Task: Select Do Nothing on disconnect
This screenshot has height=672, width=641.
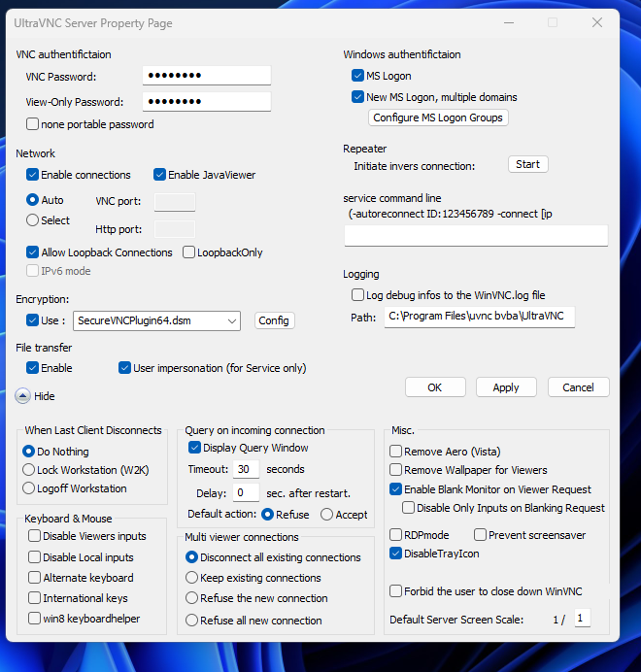Action: pos(29,452)
